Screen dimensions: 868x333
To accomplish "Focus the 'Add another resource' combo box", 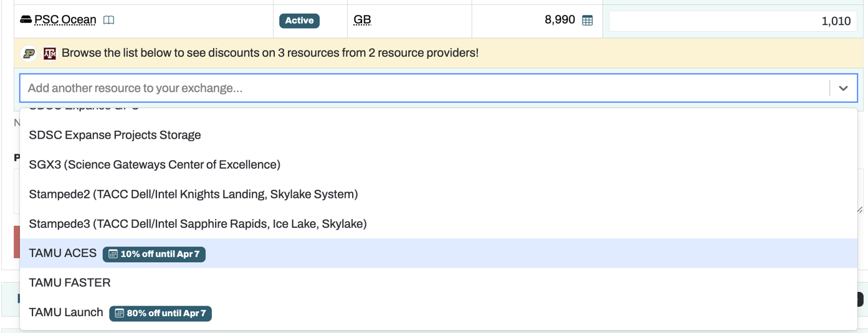I will coord(424,88).
